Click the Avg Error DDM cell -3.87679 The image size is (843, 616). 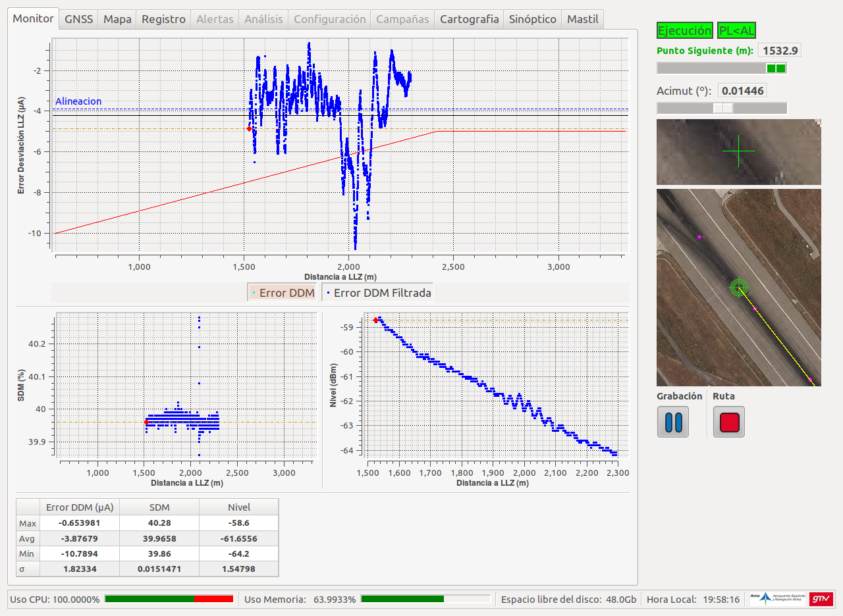click(80, 538)
